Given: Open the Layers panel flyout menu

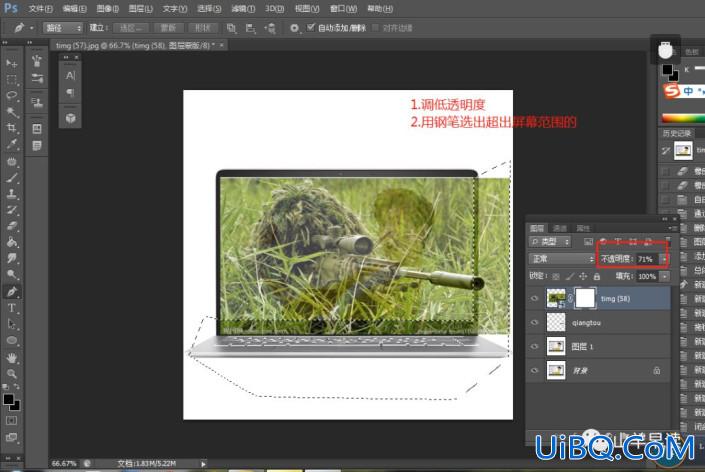Looking at the screenshot, I should point(671,228).
